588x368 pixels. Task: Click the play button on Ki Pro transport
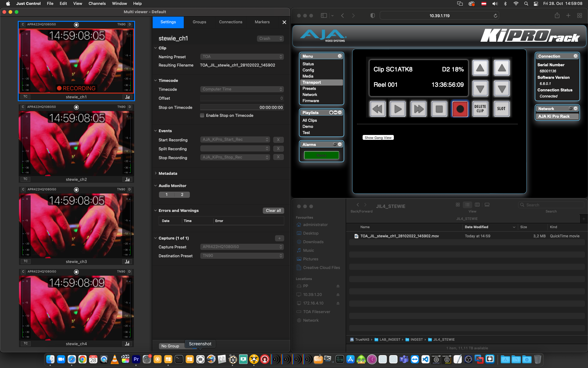pyautogui.click(x=398, y=109)
